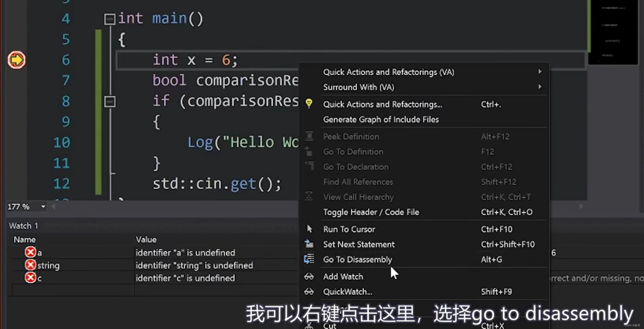644x329 pixels.
Task: Click watch value 'identifier "c" is undefined'
Action: (185, 278)
